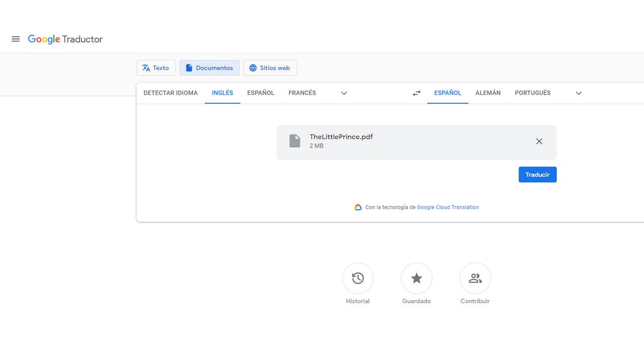Choose Francés as the source language
Screen dimensions: 644x362
pos(302,93)
